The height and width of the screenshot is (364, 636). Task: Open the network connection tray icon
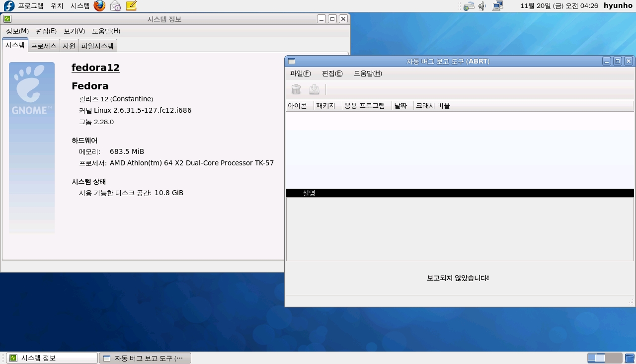click(x=497, y=6)
